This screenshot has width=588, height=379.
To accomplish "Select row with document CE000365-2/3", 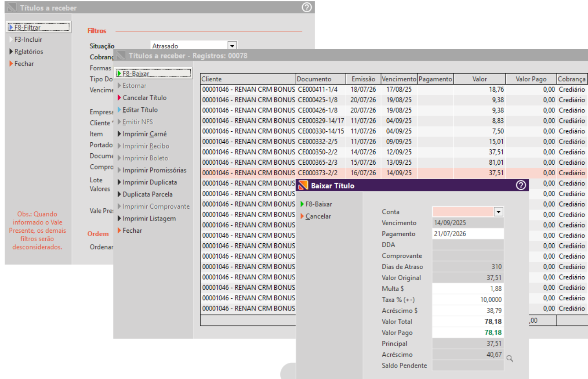I will point(394,162).
